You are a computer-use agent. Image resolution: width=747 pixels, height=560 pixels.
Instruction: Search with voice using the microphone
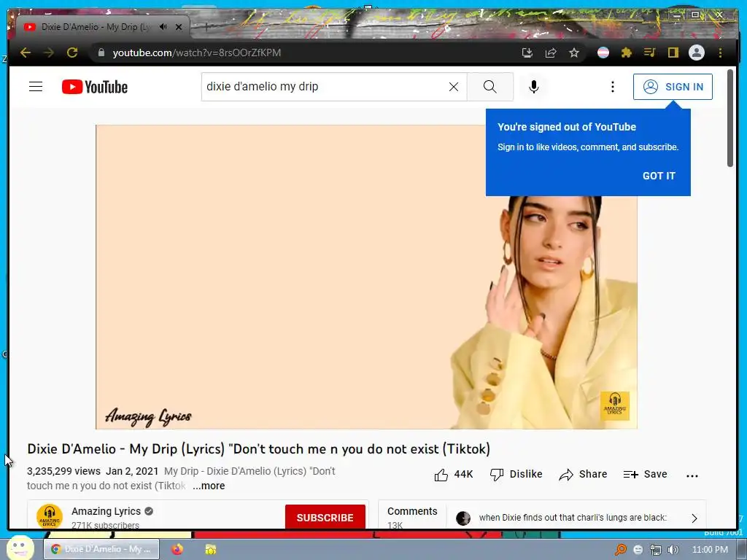pyautogui.click(x=533, y=87)
